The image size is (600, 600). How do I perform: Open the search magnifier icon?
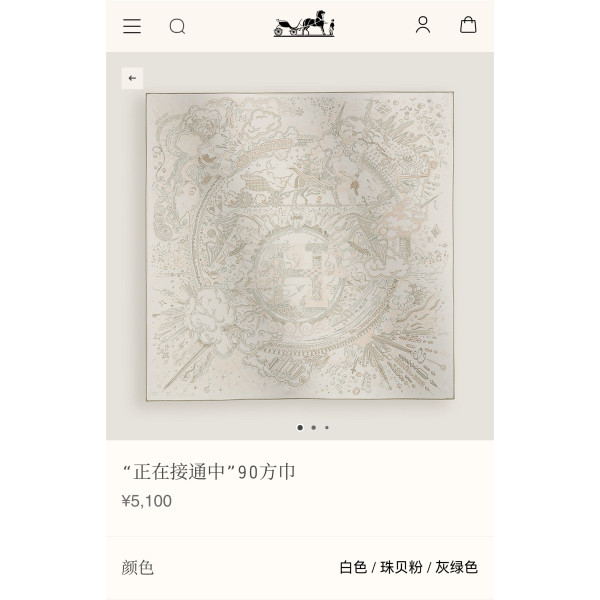pos(177,27)
